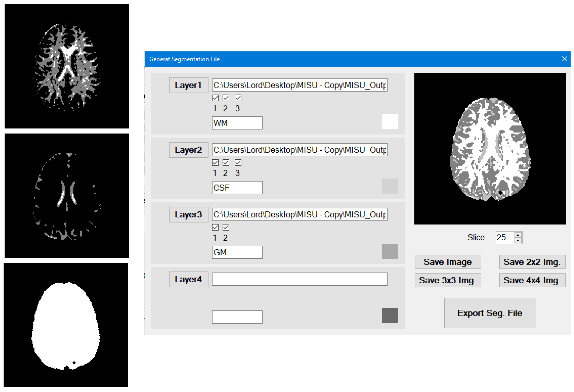Click the CSF label text field
The width and height of the screenshot is (574, 392).
coord(237,188)
